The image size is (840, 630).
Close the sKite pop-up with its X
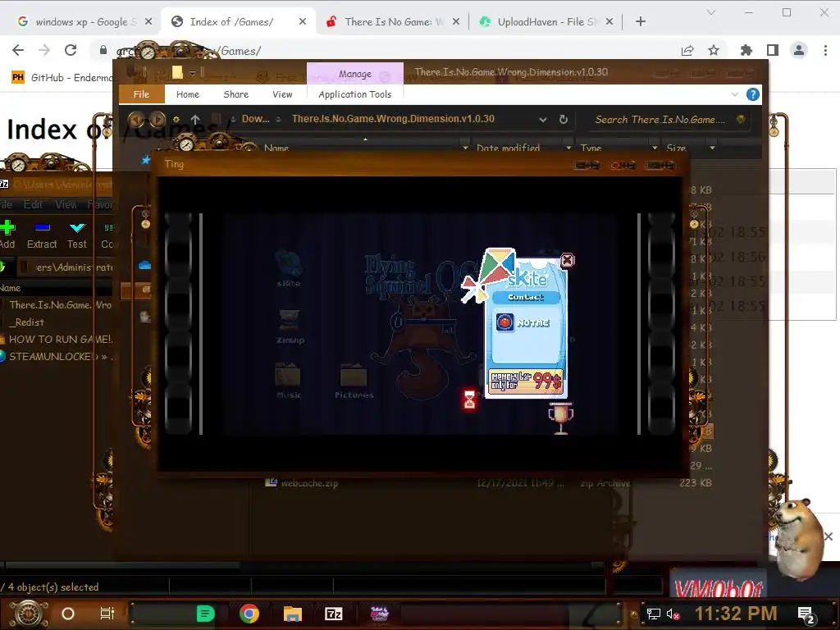pyautogui.click(x=567, y=260)
